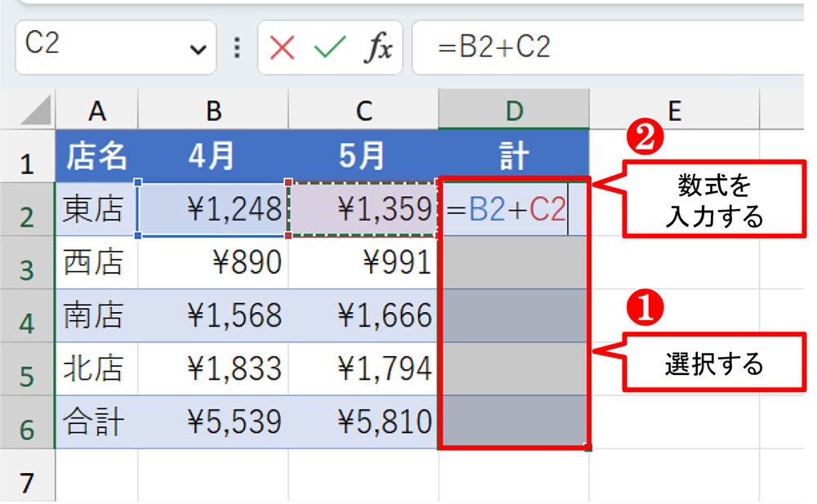Click the 計 header cell
The width and height of the screenshot is (817, 504).
(x=514, y=156)
